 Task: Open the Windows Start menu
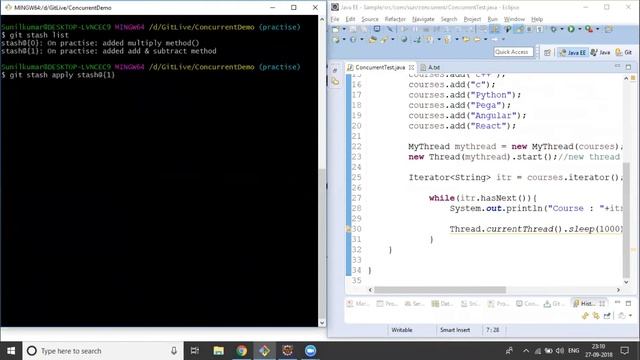click(x=11, y=351)
